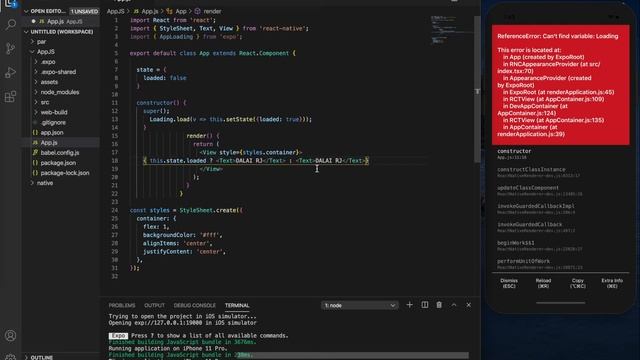Screen dimensions: 640x360
Task: Maximize the panel with the up chevron
Action: tap(454, 305)
